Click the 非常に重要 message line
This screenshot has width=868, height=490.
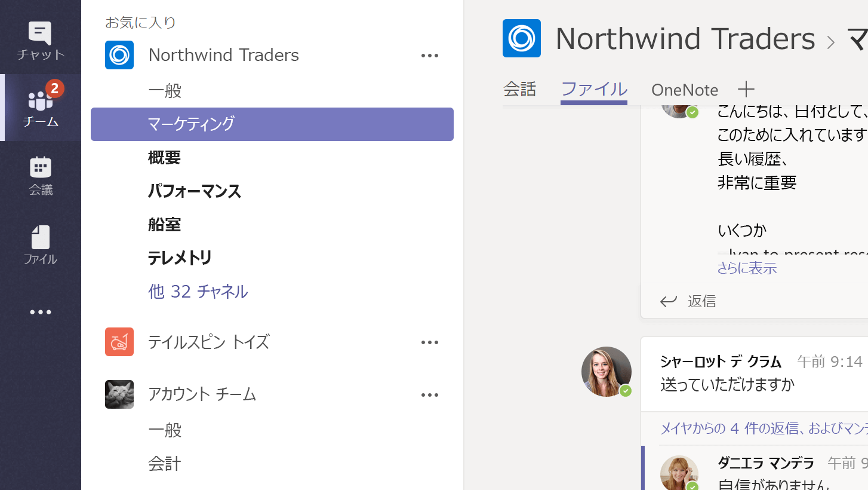coord(757,183)
